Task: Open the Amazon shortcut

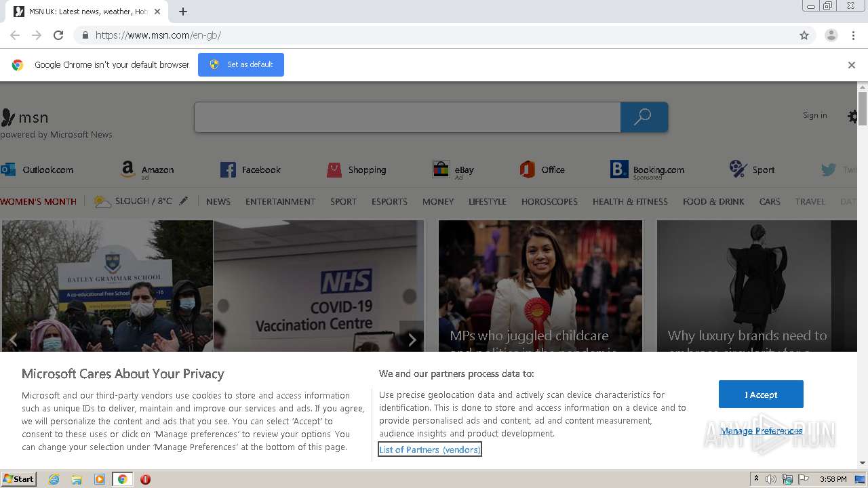Action: pos(147,169)
